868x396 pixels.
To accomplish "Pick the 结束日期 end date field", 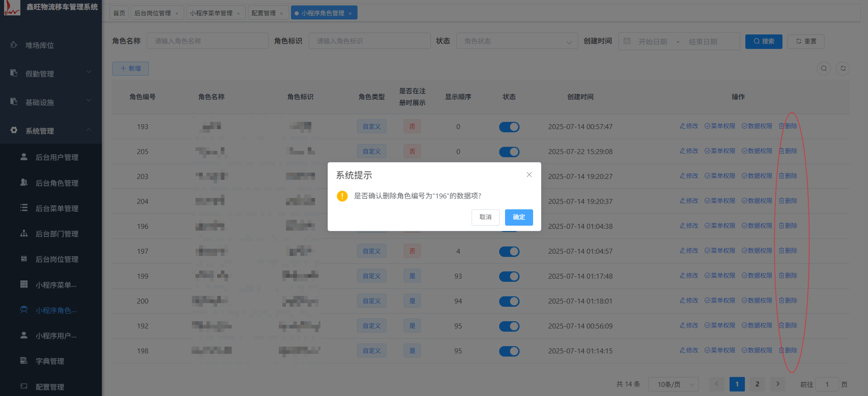I will point(703,41).
